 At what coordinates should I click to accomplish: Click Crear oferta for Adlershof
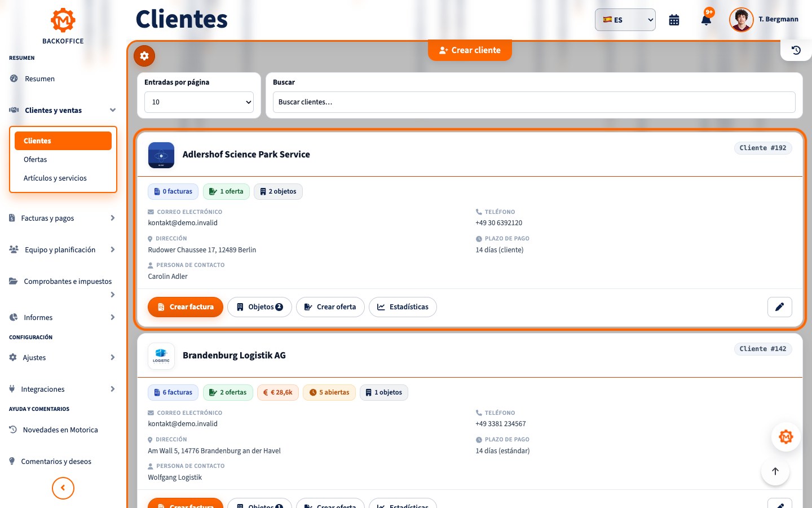330,307
